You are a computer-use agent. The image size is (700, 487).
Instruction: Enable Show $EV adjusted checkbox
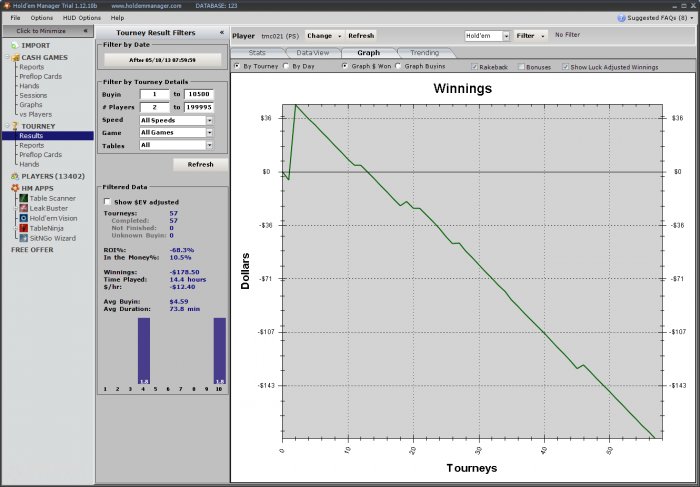pyautogui.click(x=108, y=201)
